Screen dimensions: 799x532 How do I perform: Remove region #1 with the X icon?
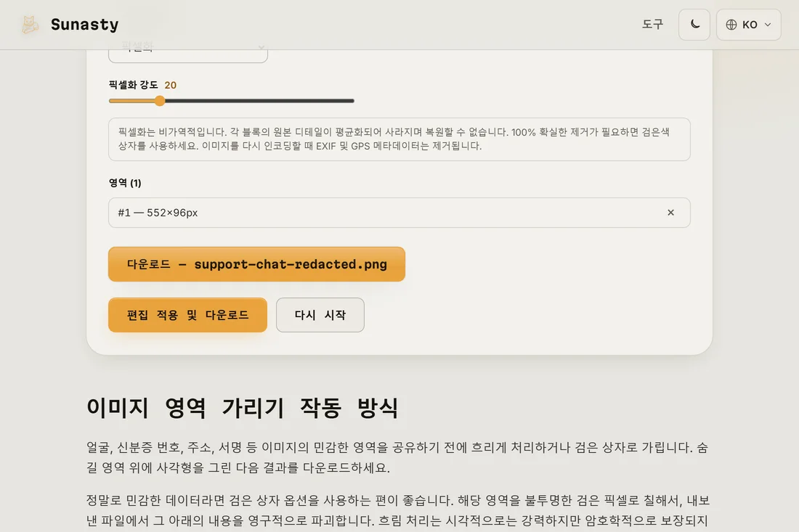pyautogui.click(x=670, y=213)
